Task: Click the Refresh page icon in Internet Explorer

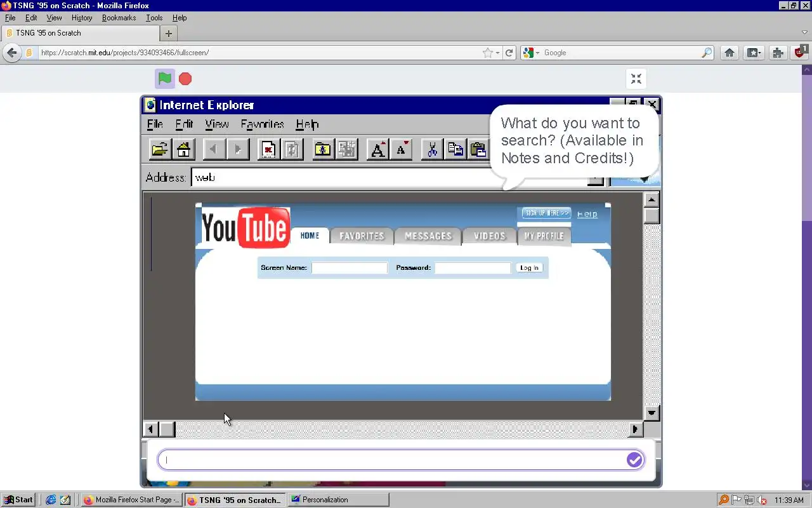Action: point(292,149)
